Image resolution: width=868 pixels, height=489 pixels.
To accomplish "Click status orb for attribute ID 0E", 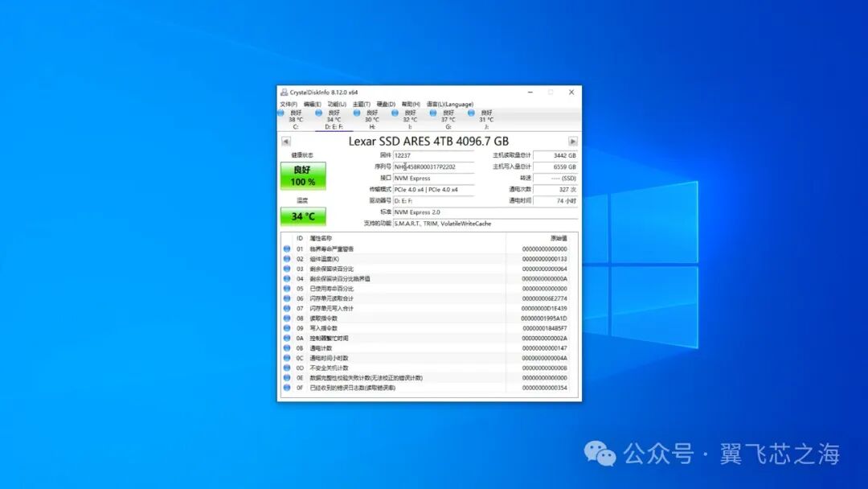I will click(x=287, y=378).
